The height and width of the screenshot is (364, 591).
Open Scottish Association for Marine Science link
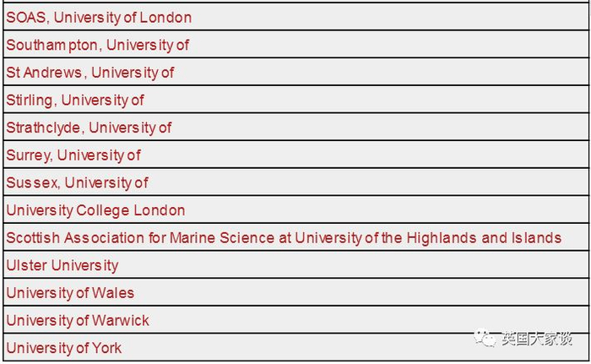pyautogui.click(x=284, y=238)
